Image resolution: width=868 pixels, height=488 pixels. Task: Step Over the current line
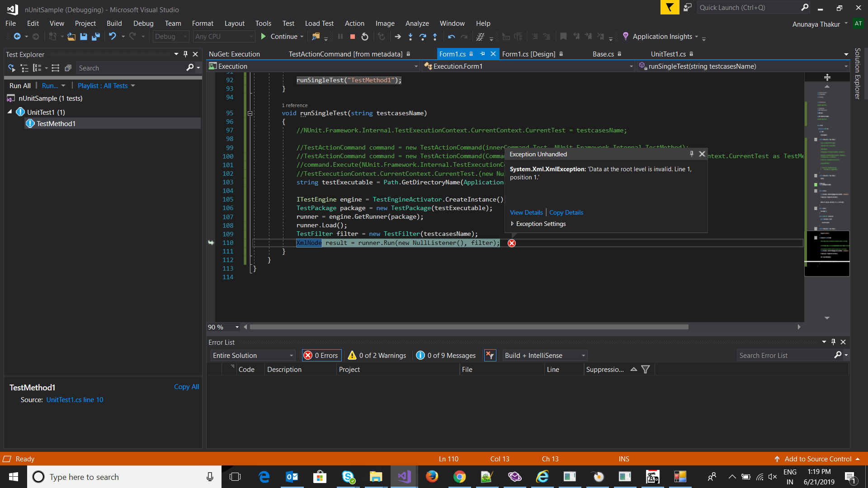click(423, 37)
